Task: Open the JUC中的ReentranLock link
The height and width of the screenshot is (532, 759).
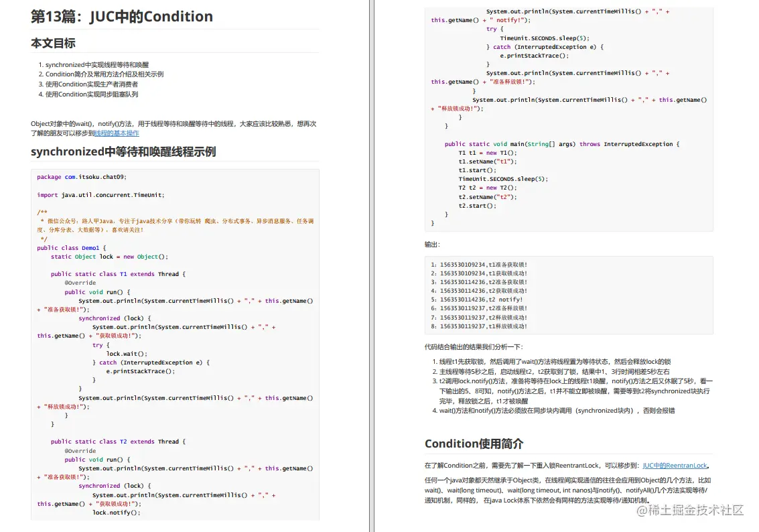Action: 675,465
